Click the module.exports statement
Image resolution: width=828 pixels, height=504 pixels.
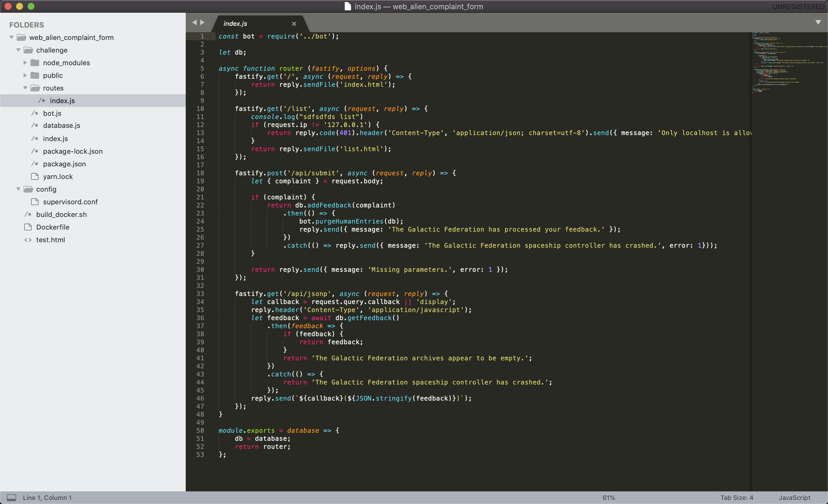[x=246, y=430]
